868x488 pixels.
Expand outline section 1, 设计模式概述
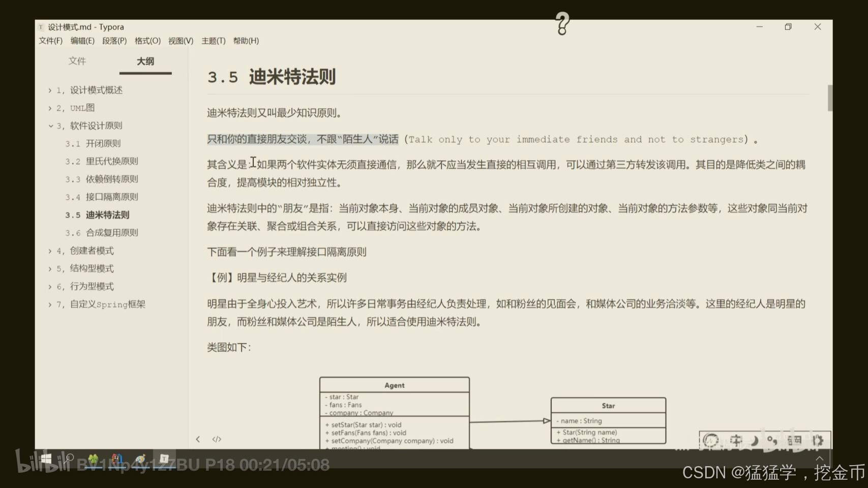pyautogui.click(x=50, y=90)
